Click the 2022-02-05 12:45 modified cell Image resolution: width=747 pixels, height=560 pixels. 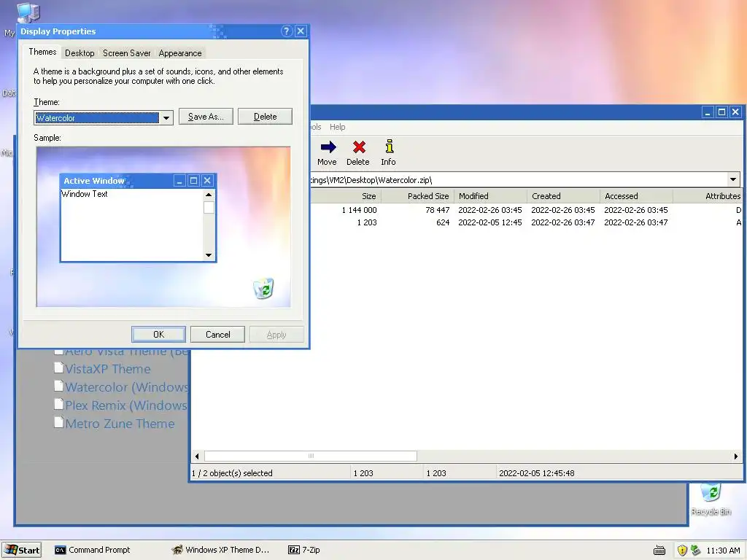(489, 222)
